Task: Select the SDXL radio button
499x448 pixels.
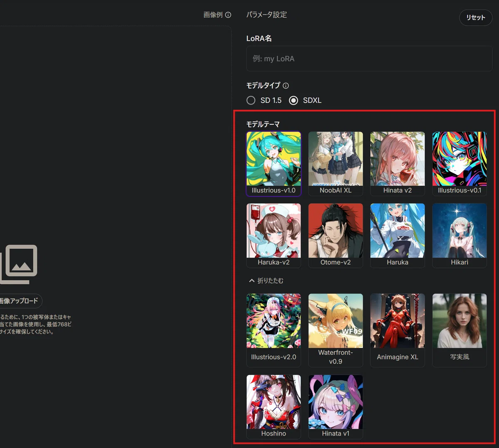Action: tap(294, 101)
